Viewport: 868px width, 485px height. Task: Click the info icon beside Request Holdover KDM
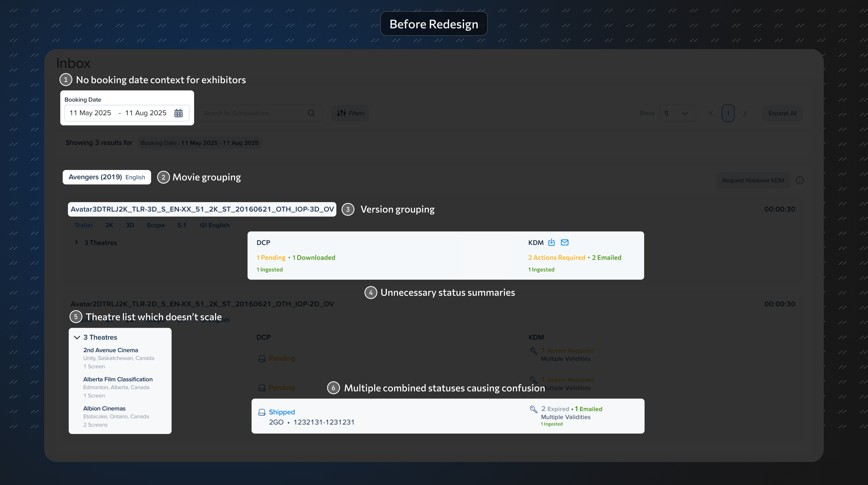point(800,180)
